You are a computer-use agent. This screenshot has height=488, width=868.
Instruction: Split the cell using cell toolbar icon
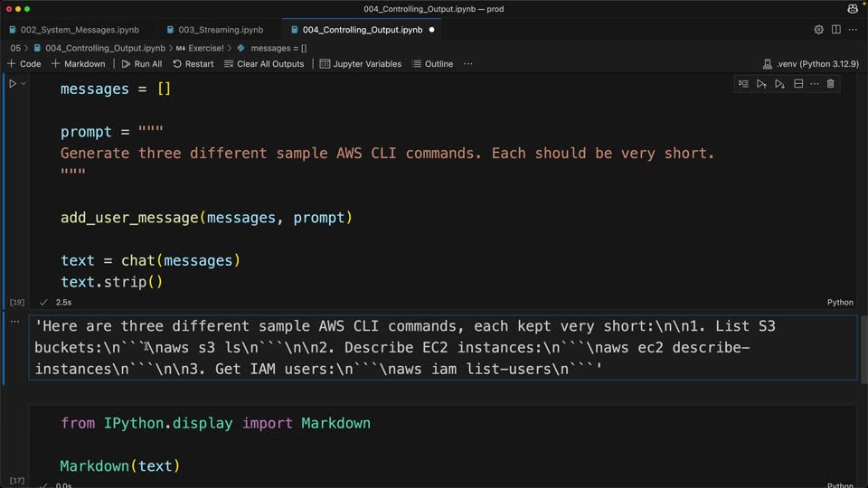coord(798,83)
